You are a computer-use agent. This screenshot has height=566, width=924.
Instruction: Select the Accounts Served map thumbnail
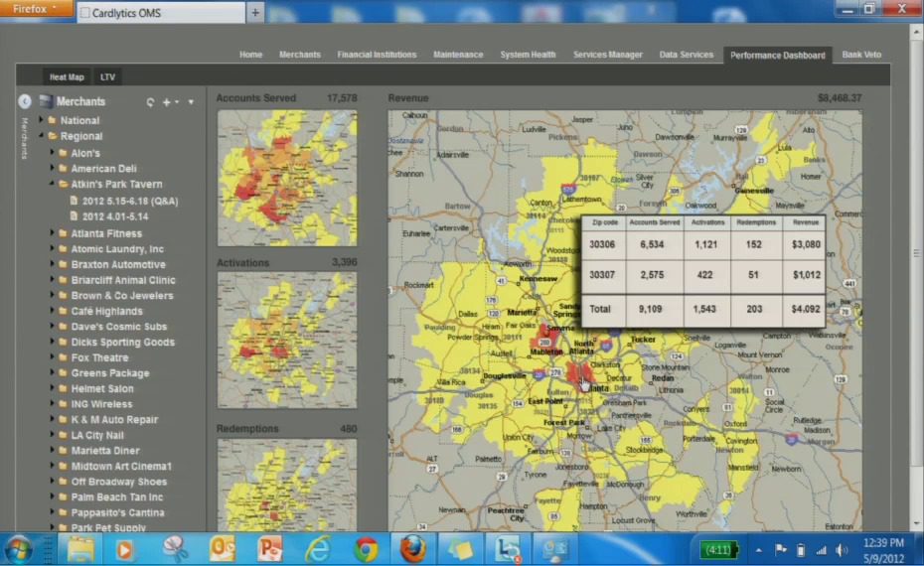(x=287, y=178)
